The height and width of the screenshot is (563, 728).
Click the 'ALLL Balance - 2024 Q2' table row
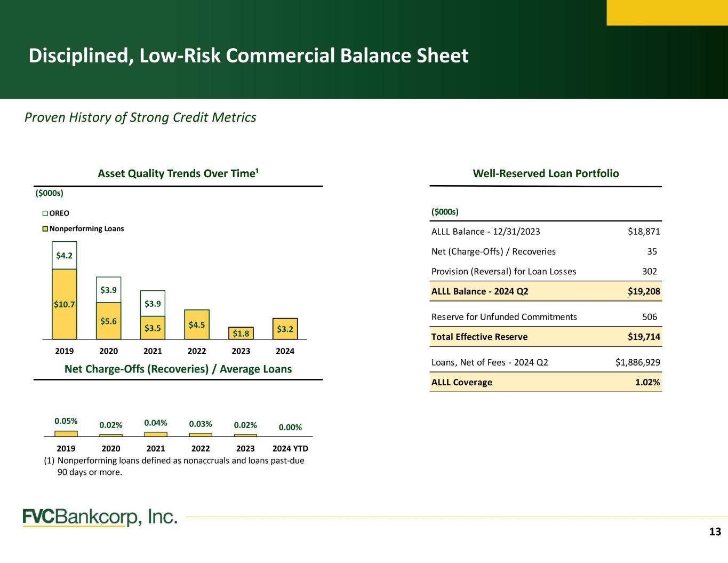pos(545,291)
